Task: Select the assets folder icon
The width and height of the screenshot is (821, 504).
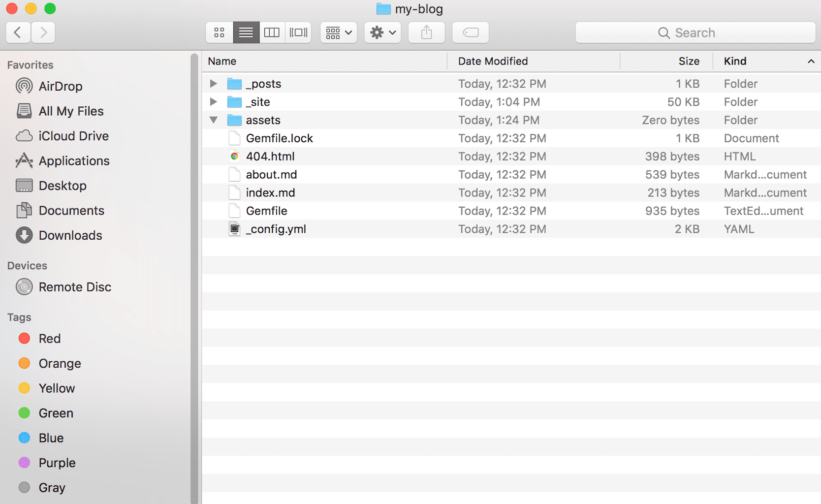Action: coord(234,120)
